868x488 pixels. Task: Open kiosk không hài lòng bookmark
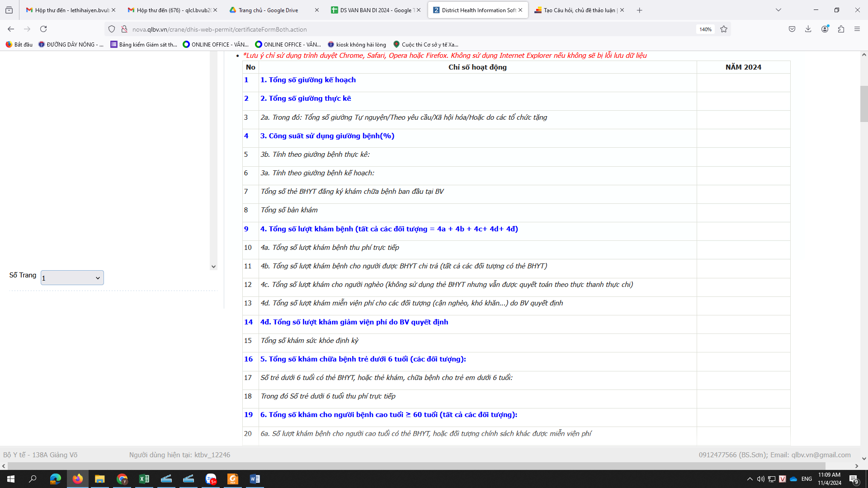click(357, 44)
